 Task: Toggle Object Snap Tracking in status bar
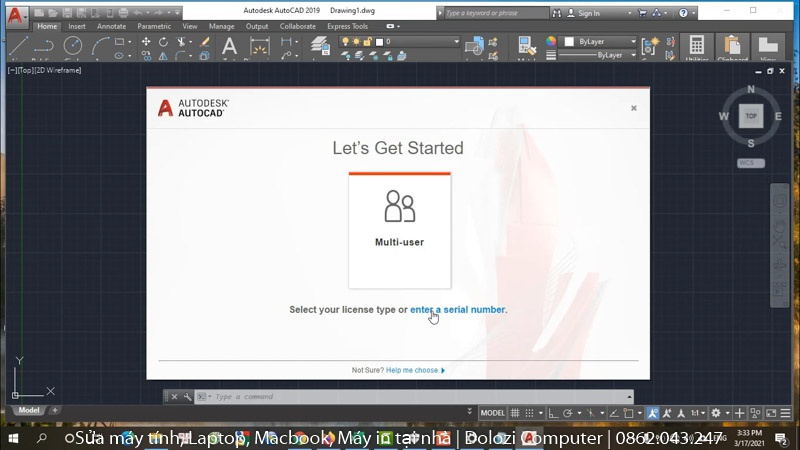click(614, 413)
